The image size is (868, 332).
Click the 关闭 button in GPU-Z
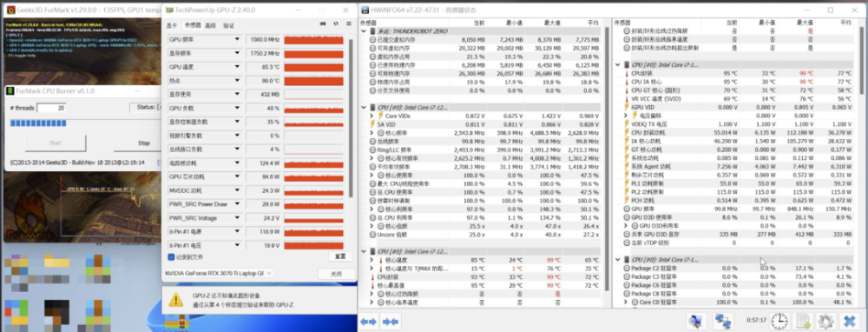tap(336, 274)
